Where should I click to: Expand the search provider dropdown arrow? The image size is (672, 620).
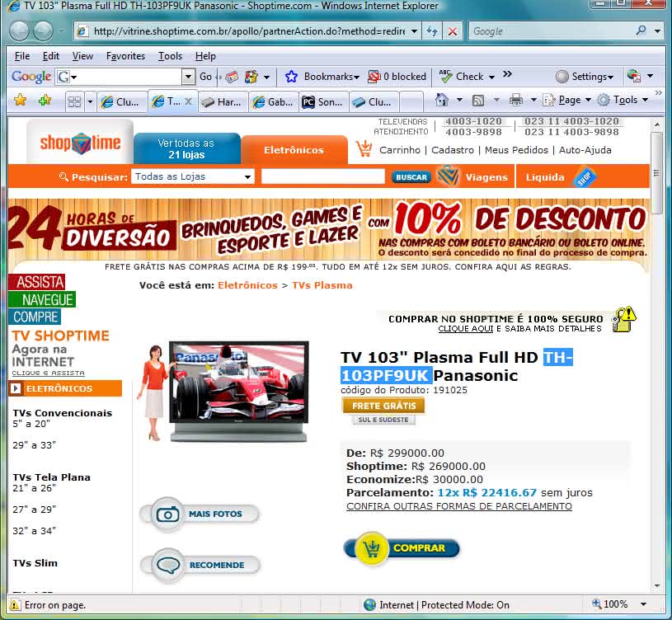click(x=657, y=31)
